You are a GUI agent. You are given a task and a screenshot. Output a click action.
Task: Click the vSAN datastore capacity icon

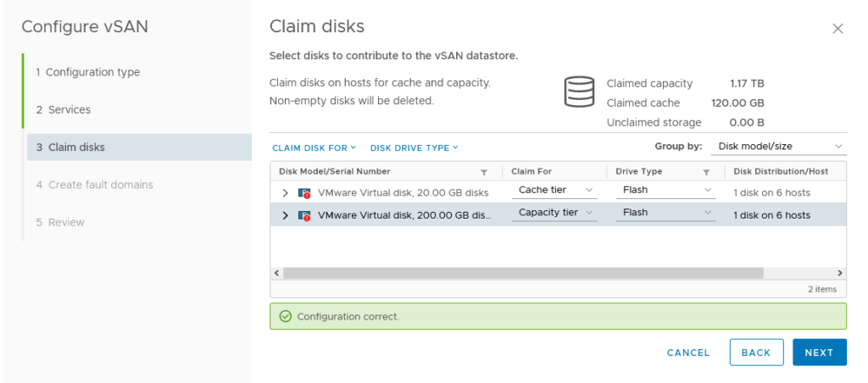click(579, 92)
